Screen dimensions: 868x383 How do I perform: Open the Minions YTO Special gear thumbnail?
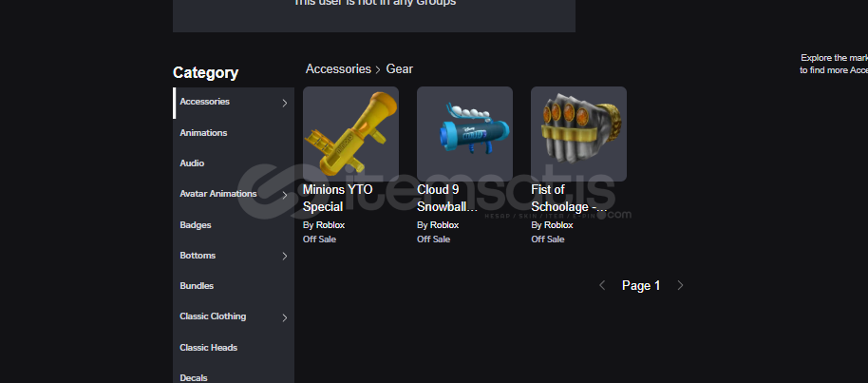[x=350, y=134]
